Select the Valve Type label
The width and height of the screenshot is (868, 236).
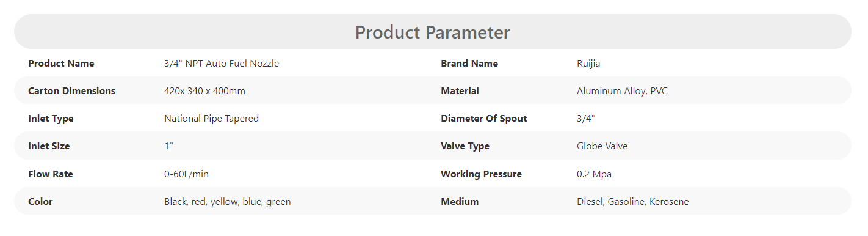465,146
